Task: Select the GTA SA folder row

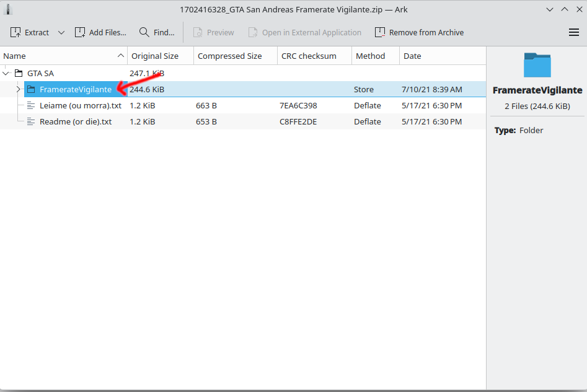Action: pos(243,73)
